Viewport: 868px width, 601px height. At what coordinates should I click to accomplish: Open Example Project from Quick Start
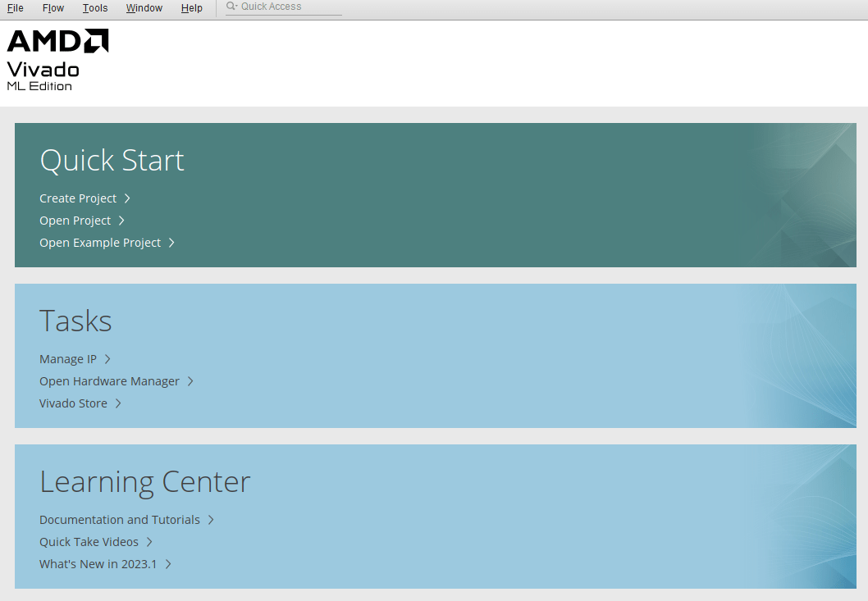coord(99,242)
